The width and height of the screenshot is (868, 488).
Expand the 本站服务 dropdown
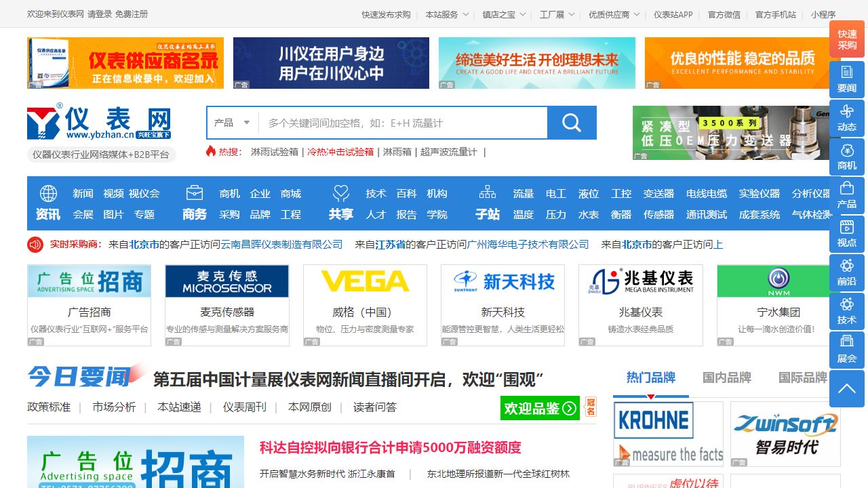coord(447,14)
